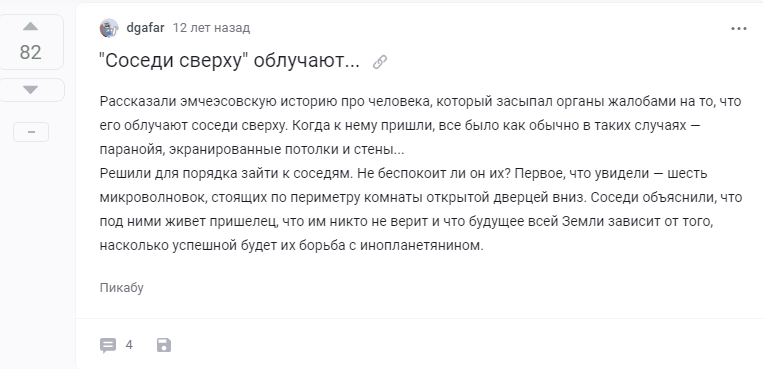
Task: Click the line "насколько успешной будет их борьба"
Action: tap(291, 246)
